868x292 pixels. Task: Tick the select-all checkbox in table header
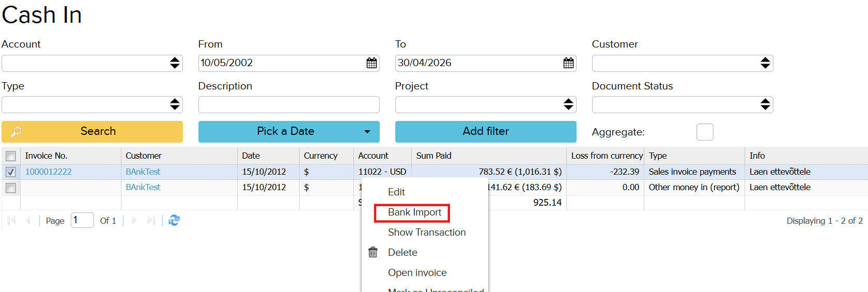[11, 156]
